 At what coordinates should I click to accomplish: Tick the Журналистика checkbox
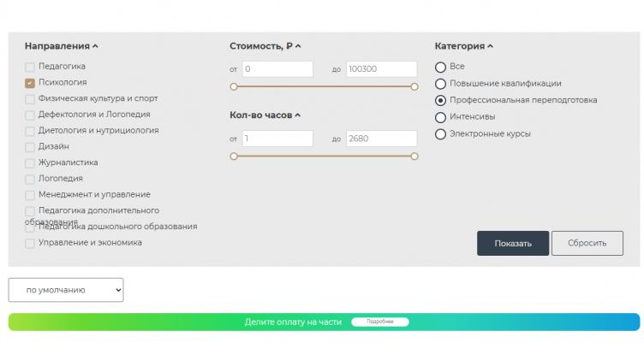pos(30,163)
